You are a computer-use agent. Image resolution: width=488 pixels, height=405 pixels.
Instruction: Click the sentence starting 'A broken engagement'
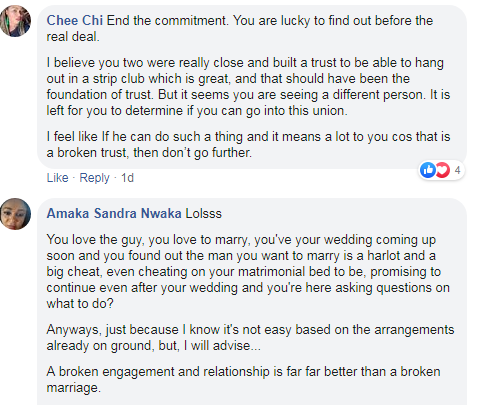point(243,380)
